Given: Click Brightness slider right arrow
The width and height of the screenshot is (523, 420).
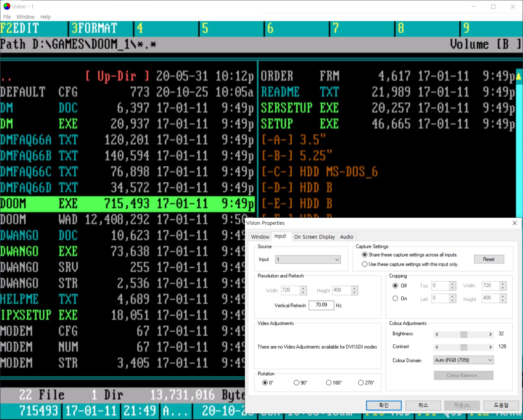Looking at the screenshot, I should tap(491, 334).
